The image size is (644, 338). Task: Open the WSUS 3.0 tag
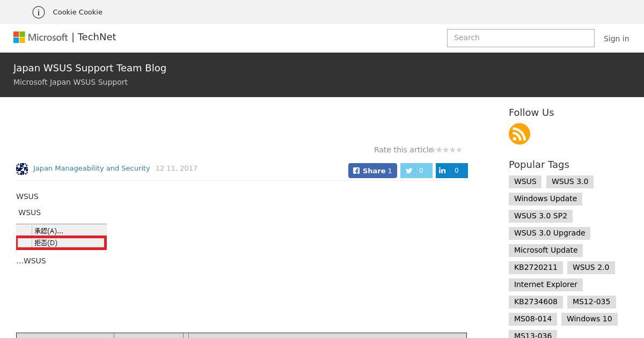570,182
